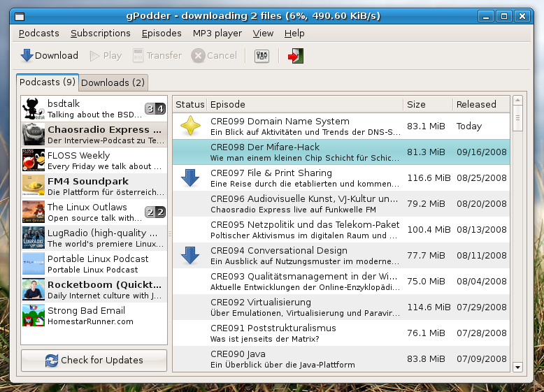Open preferences via the mixer sliders icon
This screenshot has height=392, width=544.
click(262, 56)
